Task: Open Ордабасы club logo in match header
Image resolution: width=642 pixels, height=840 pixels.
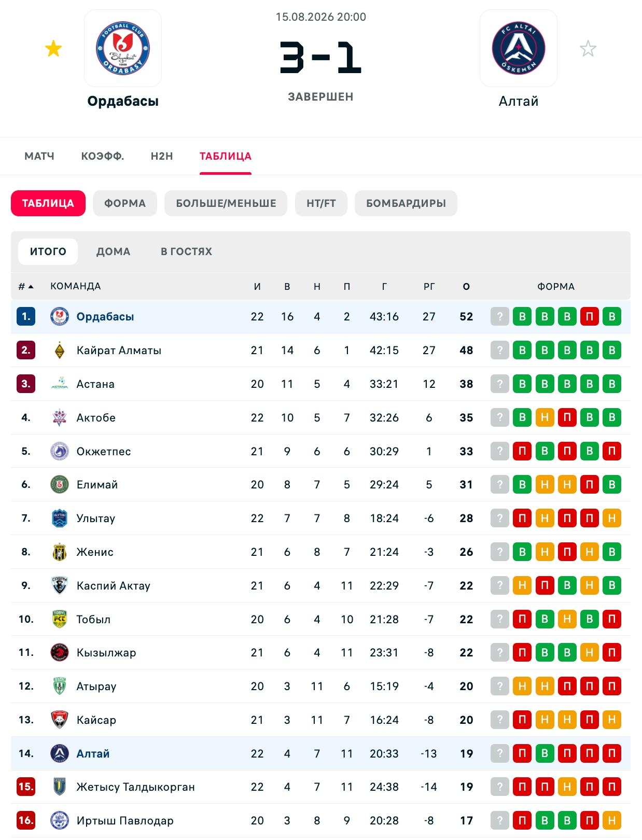Action: [x=123, y=48]
